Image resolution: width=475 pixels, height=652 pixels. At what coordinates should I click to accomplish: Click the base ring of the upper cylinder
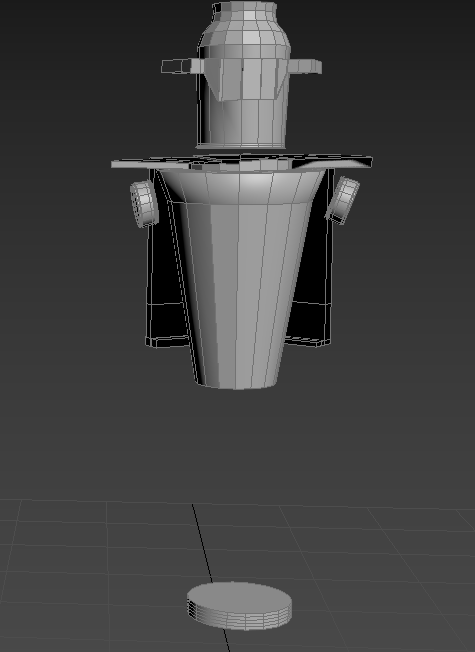(x=241, y=146)
